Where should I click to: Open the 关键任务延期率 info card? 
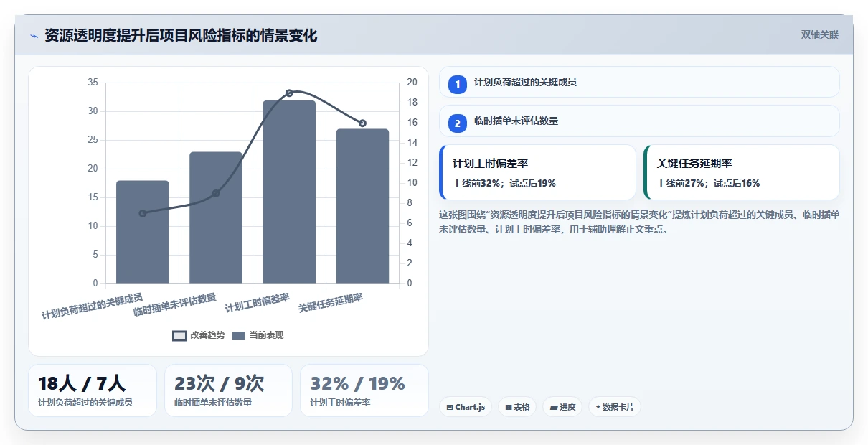pyautogui.click(x=742, y=172)
